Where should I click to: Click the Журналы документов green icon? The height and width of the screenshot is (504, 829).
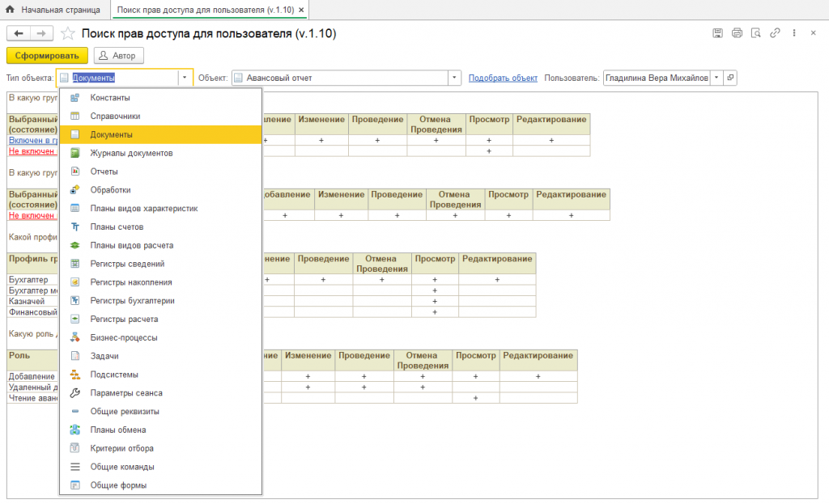(75, 153)
